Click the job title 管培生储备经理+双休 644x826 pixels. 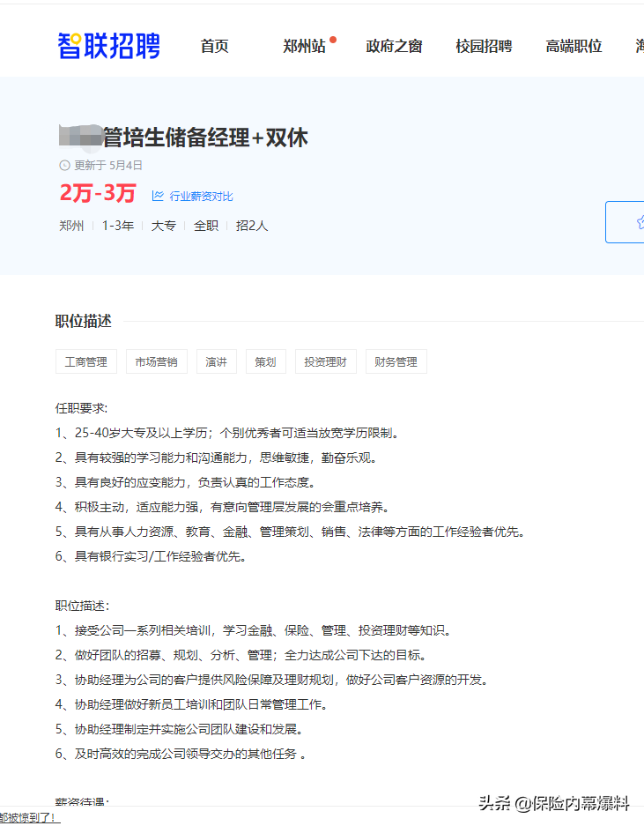pyautogui.click(x=204, y=138)
